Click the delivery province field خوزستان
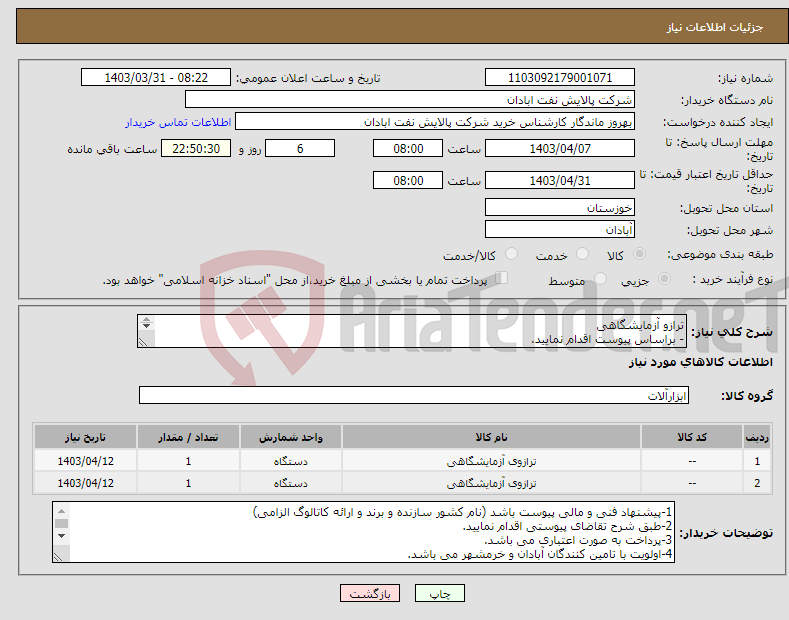Image resolution: width=789 pixels, height=620 pixels. (x=560, y=207)
